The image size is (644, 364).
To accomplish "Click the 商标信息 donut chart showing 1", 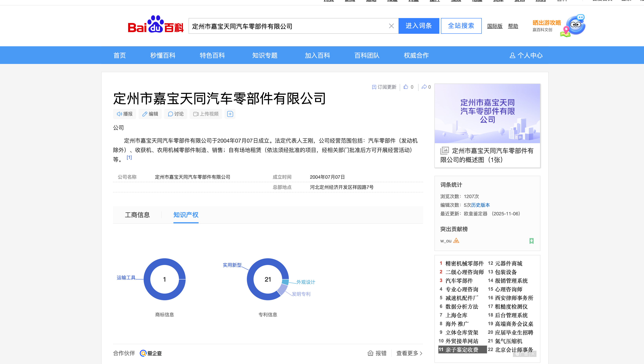I will (165, 279).
